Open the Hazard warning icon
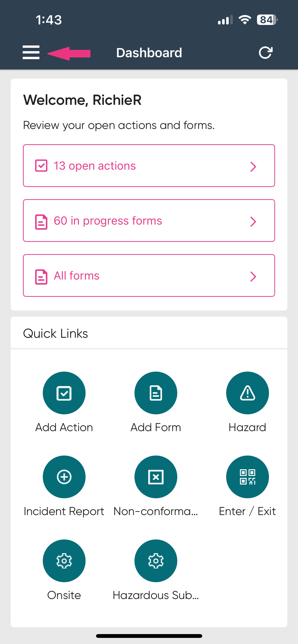298x644 pixels. (x=247, y=393)
